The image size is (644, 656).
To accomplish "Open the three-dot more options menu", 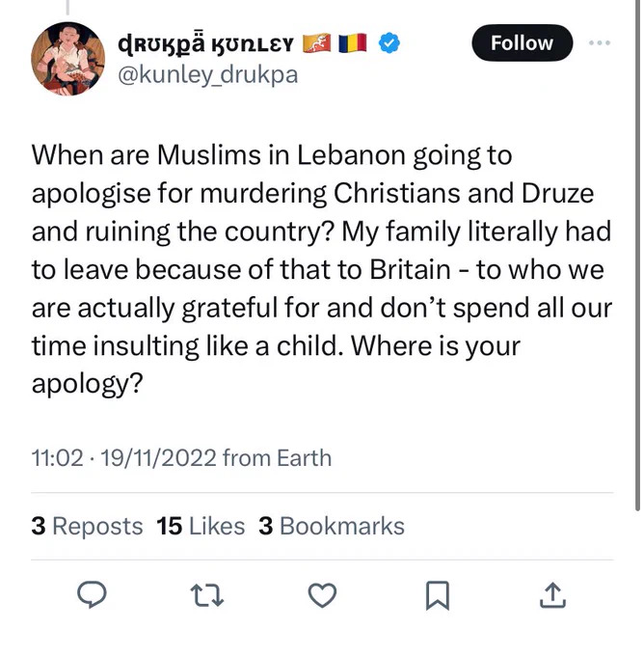I will tap(599, 42).
